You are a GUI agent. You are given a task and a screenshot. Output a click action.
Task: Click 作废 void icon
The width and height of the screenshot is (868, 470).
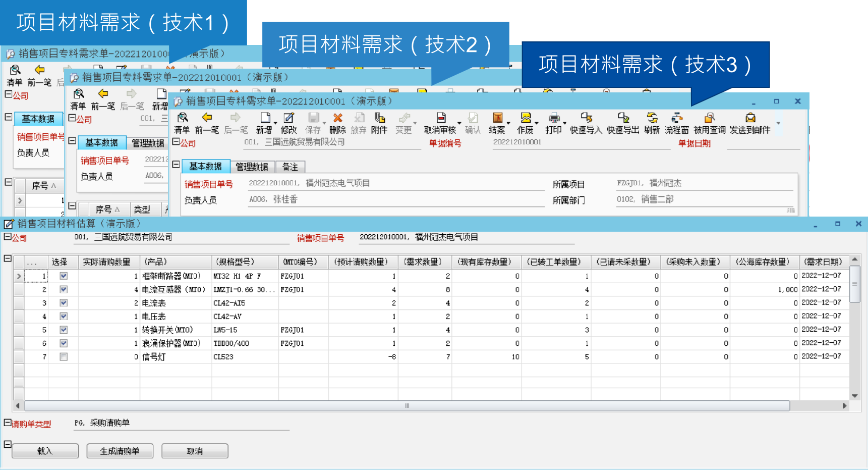click(526, 118)
